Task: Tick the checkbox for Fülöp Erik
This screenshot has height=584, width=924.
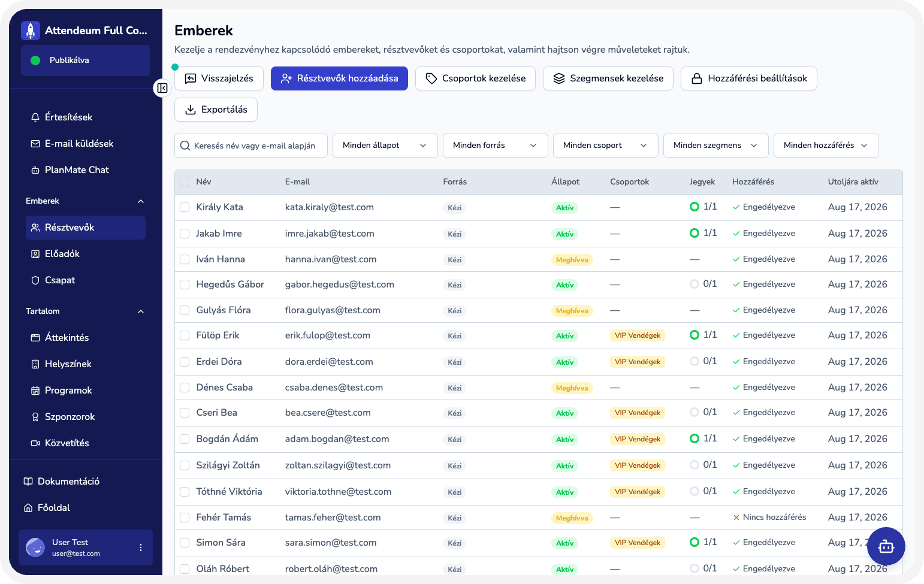Action: pyautogui.click(x=185, y=335)
